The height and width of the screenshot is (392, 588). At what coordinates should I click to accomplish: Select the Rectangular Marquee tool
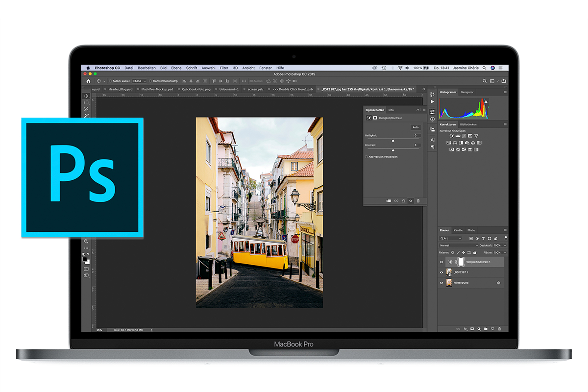[87, 102]
